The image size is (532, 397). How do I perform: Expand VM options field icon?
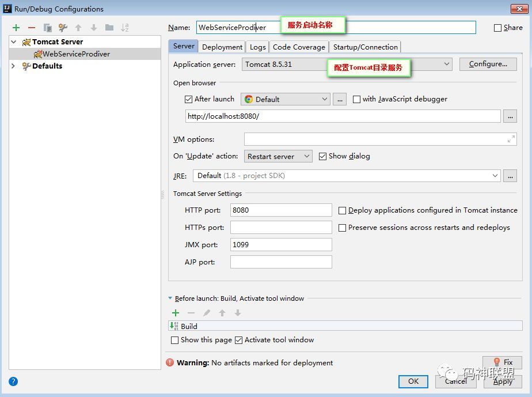[x=511, y=139]
